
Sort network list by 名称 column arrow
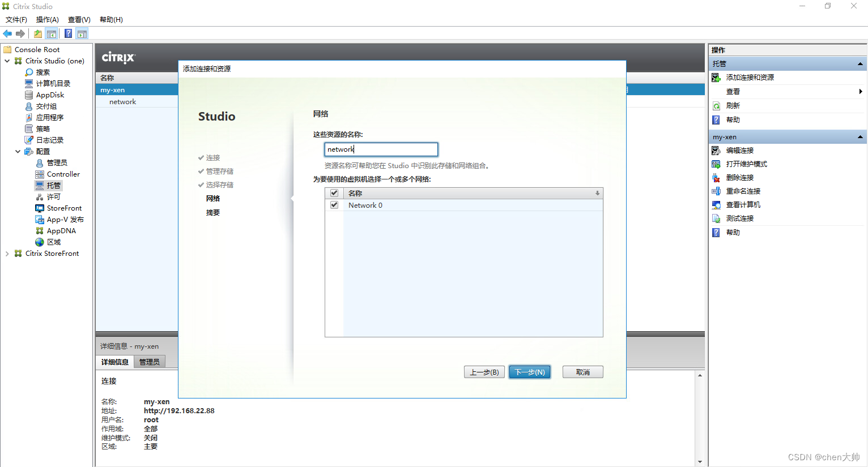(597, 193)
